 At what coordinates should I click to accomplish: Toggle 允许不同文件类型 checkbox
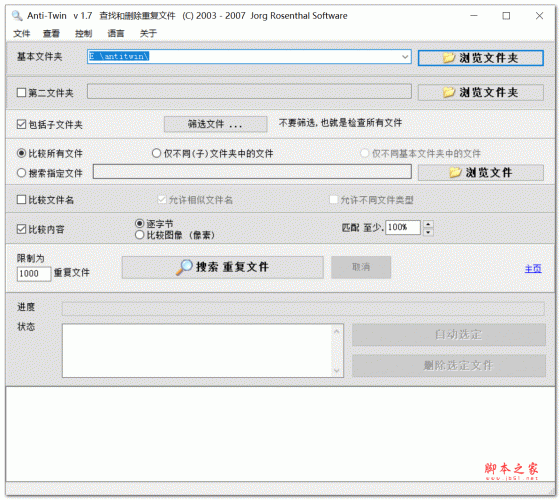point(333,199)
